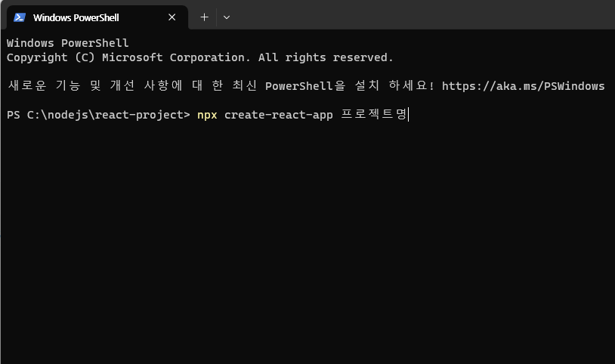Click the https://aka.ms/PSWindows link

point(523,86)
